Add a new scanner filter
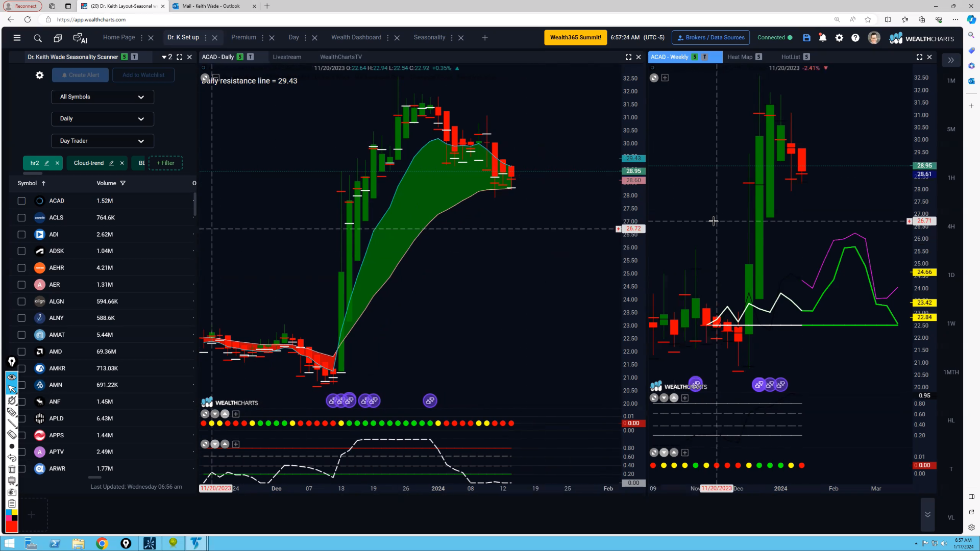Screen dimensions: 980x551 165,163
